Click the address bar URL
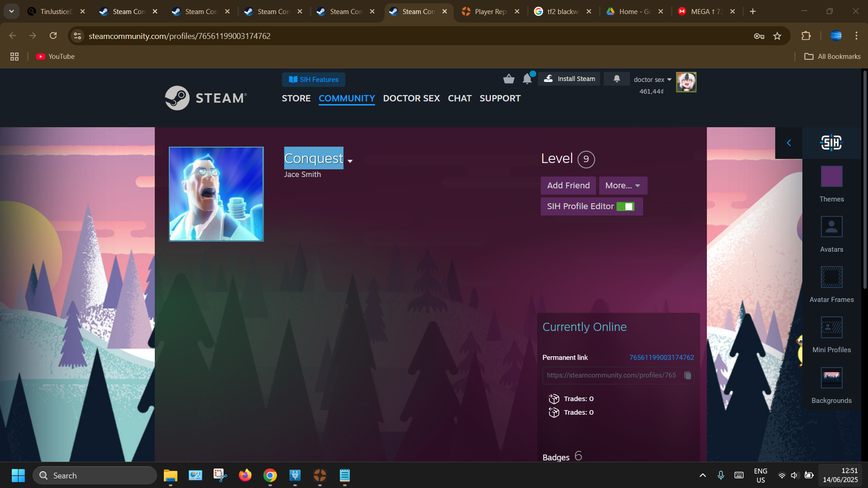Image resolution: width=868 pixels, height=488 pixels. 180,36
